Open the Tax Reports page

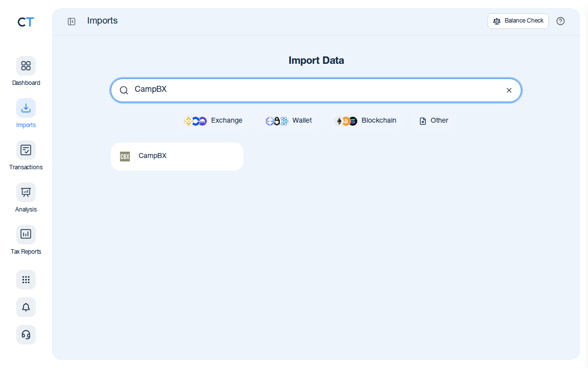(26, 240)
